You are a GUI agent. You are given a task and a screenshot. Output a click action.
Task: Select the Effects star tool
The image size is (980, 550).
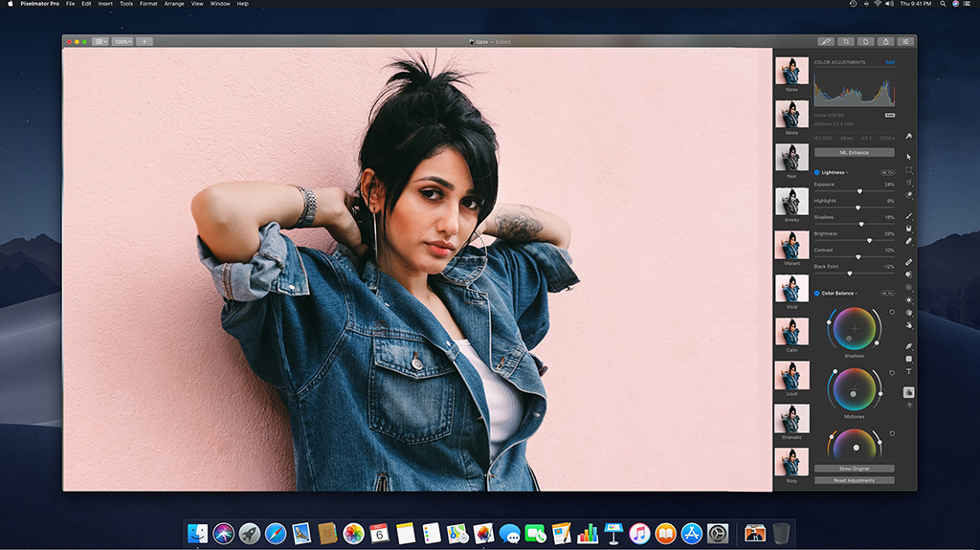tap(909, 405)
